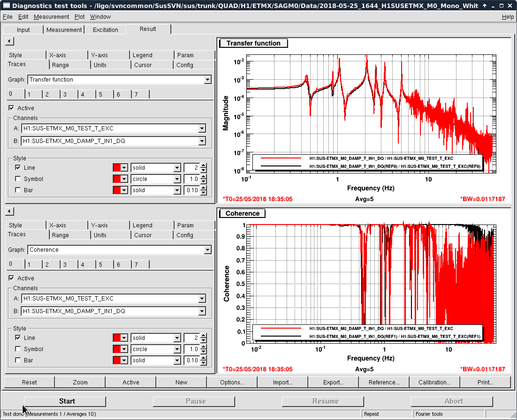Decrease symbol size in Coherence style section
This screenshot has height=420, width=517.
pyautogui.click(x=203, y=352)
